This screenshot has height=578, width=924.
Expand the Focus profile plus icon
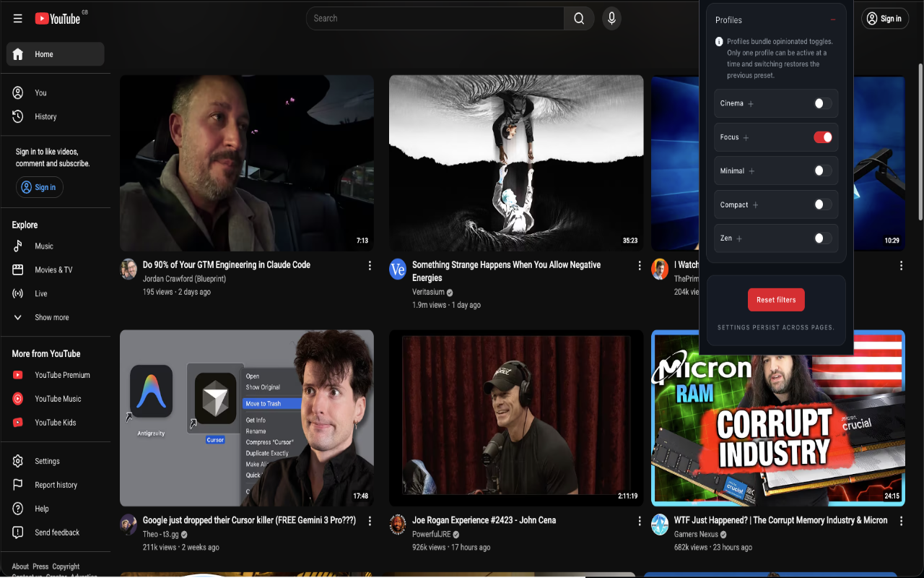[746, 138]
